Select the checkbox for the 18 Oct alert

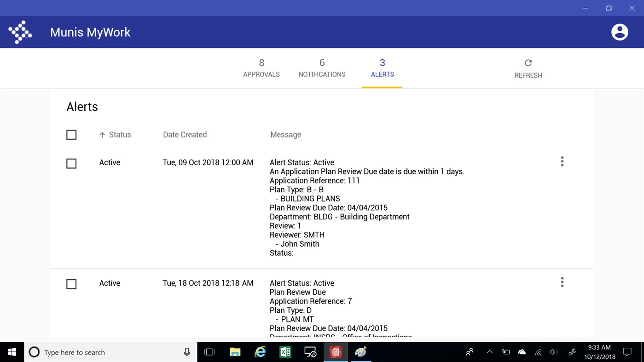point(71,284)
